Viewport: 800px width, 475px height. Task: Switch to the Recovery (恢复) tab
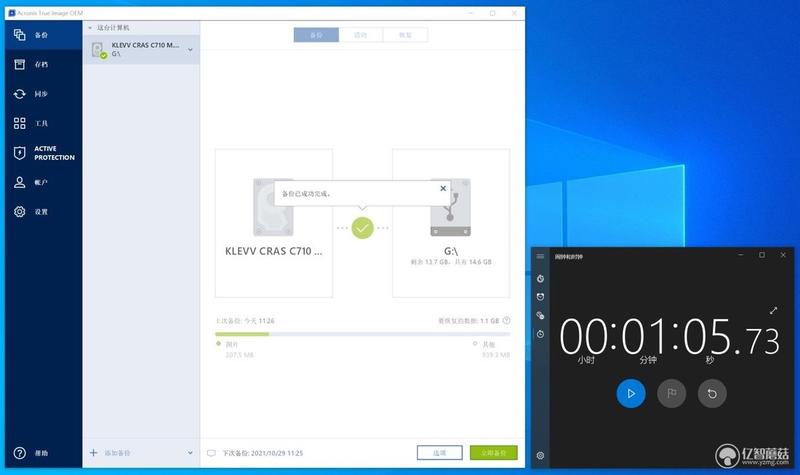(x=405, y=35)
